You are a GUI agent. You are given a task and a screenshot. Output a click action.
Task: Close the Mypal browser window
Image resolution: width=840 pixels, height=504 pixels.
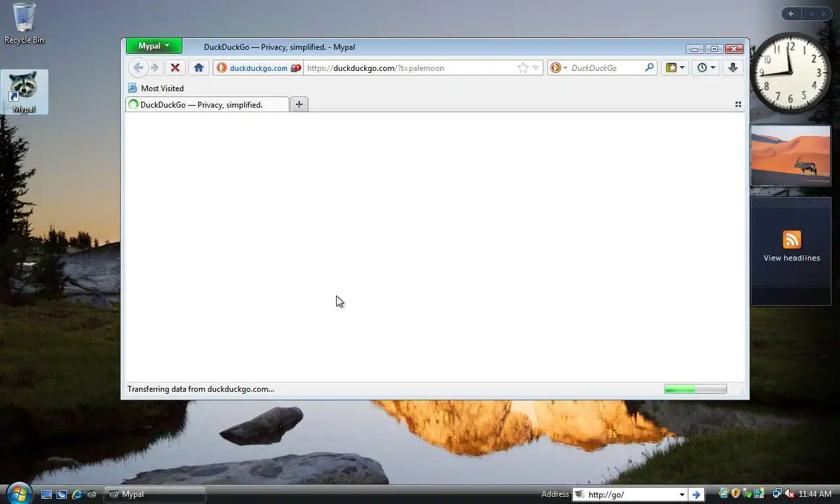point(734,49)
